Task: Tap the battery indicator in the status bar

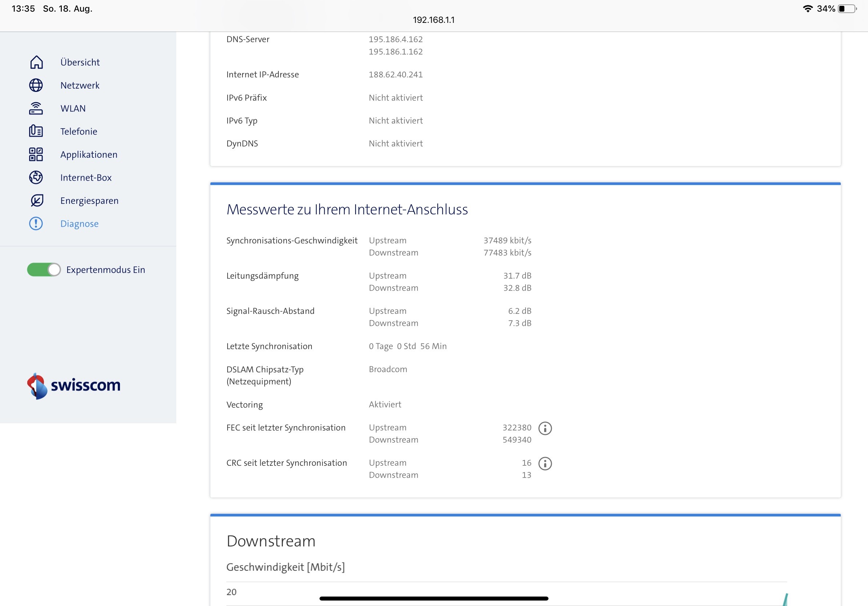Action: click(x=847, y=9)
